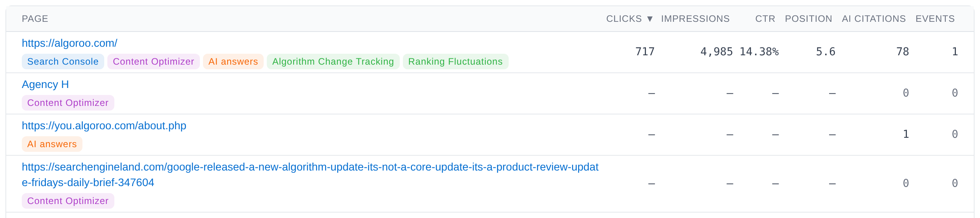This screenshot has width=980, height=218.
Task: Sort table by PAGE column header
Action: point(35,19)
